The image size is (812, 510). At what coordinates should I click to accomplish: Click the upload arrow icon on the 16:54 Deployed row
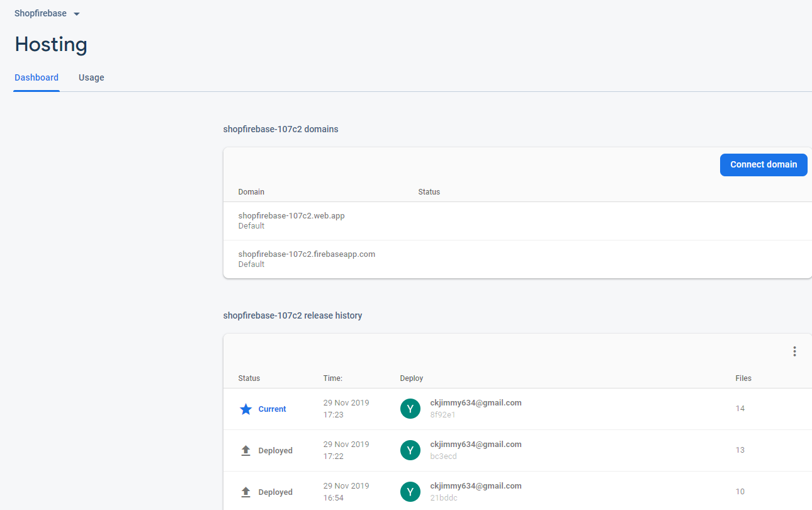245,491
